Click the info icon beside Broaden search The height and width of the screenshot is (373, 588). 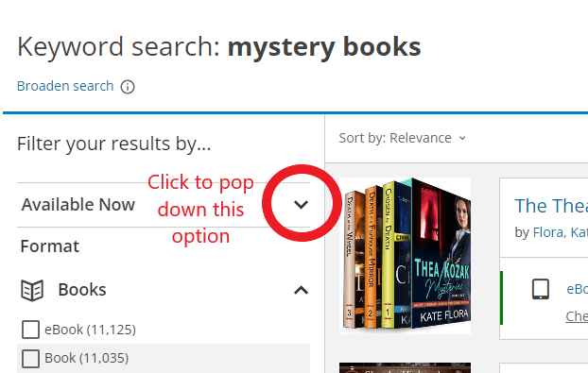[128, 87]
